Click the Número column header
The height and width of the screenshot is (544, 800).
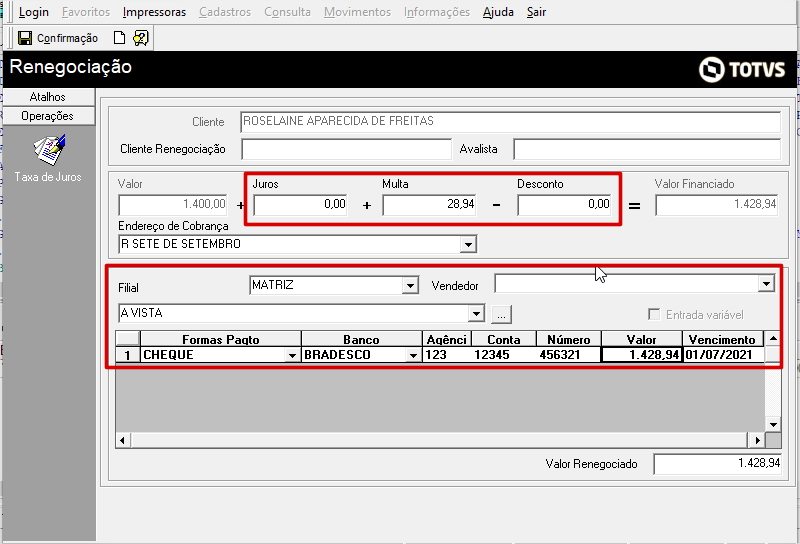(568, 339)
